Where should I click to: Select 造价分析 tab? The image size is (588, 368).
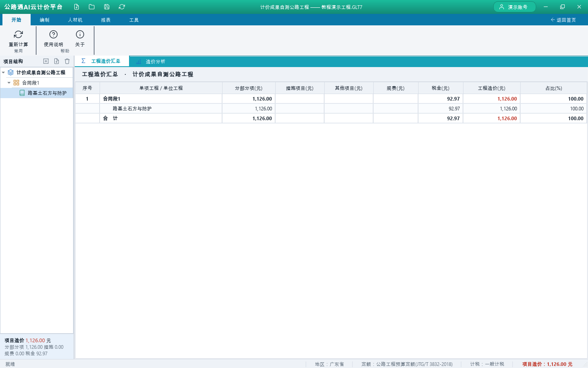[x=151, y=61]
